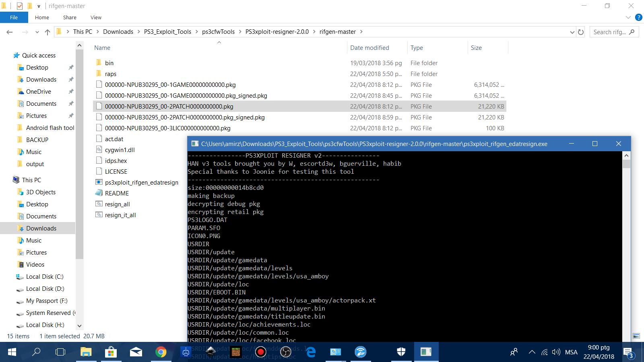Open Microsoft Edge from taskbar

(311, 352)
